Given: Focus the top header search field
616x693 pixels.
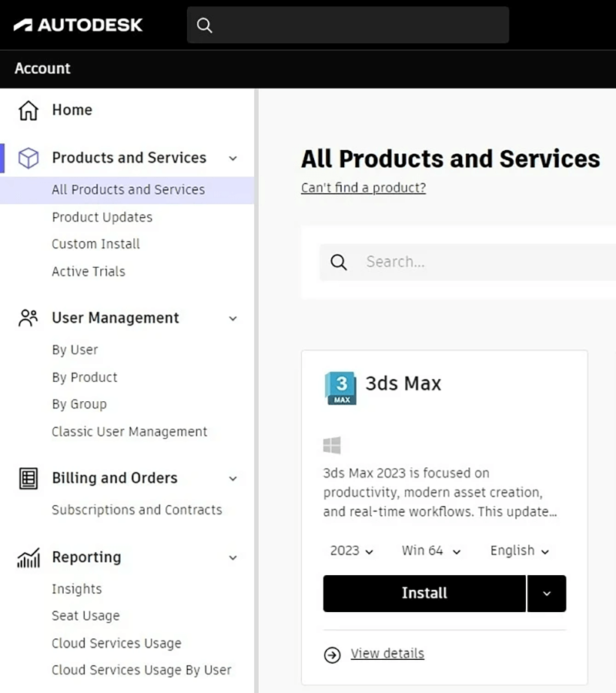Looking at the screenshot, I should coord(348,25).
